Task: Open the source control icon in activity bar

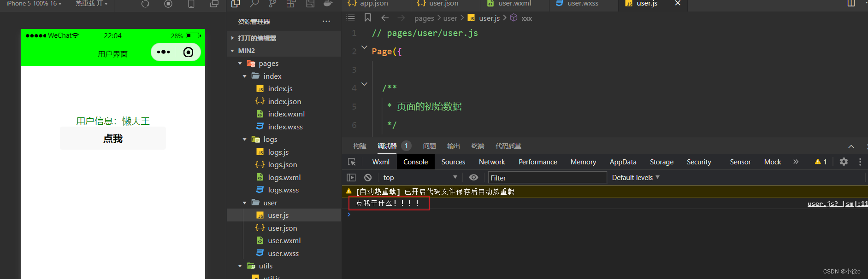Action: coord(272,4)
